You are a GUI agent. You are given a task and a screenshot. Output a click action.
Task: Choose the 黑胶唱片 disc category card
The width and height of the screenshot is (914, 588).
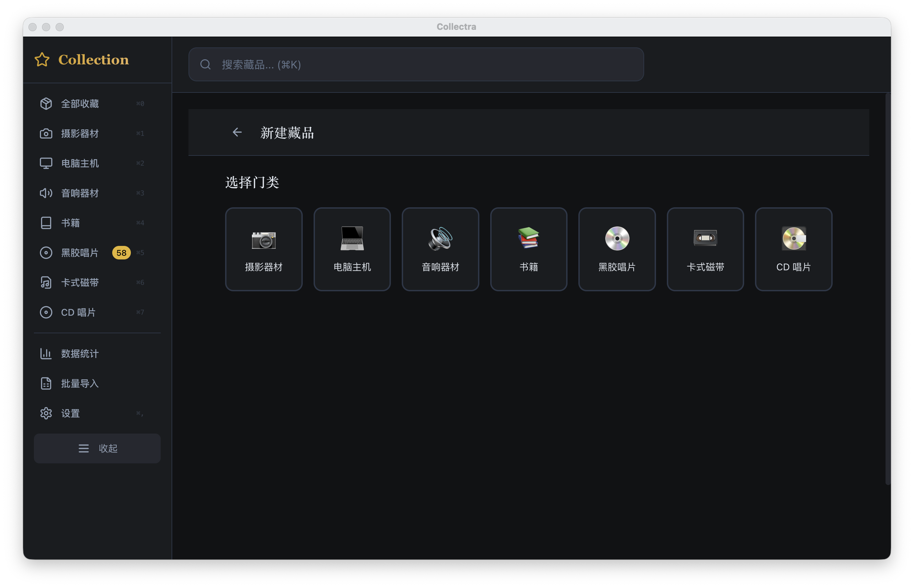(x=617, y=249)
